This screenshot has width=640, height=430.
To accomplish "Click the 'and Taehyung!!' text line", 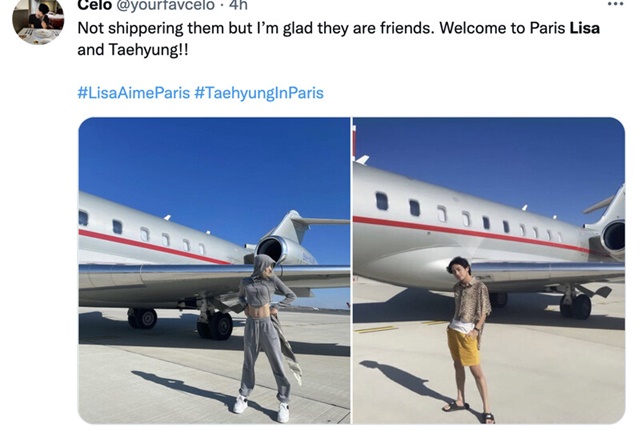I will click(x=133, y=50).
